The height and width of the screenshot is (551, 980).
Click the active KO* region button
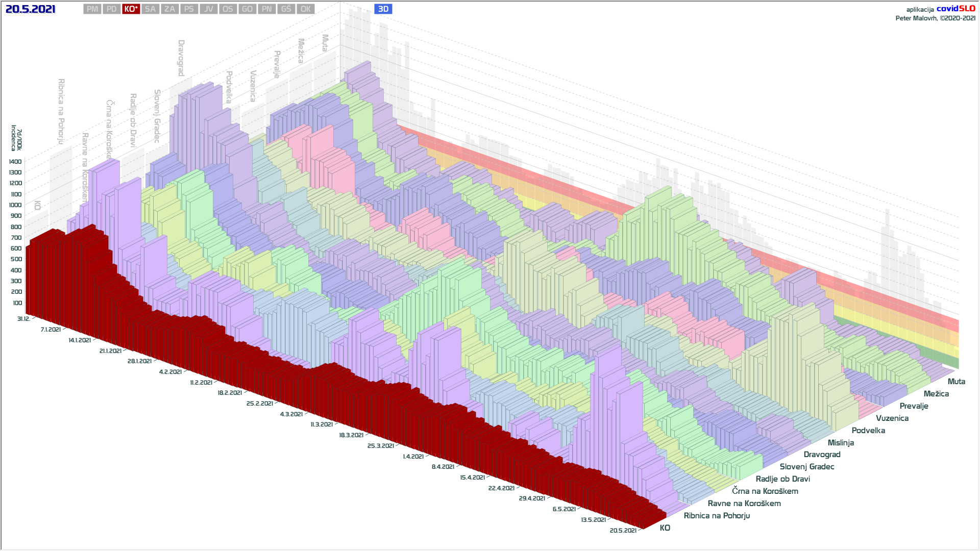point(131,9)
